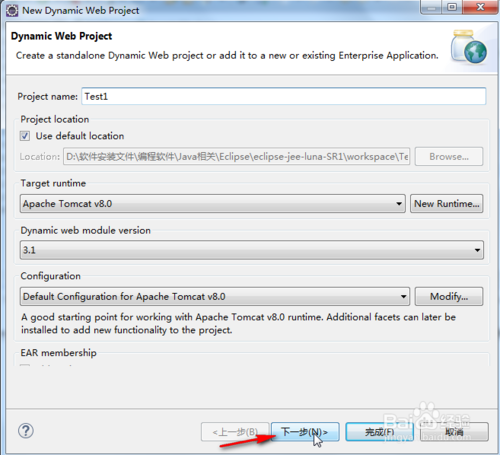This screenshot has width=500, height=455.
Task: Click the Modify... button
Action: pos(449,296)
